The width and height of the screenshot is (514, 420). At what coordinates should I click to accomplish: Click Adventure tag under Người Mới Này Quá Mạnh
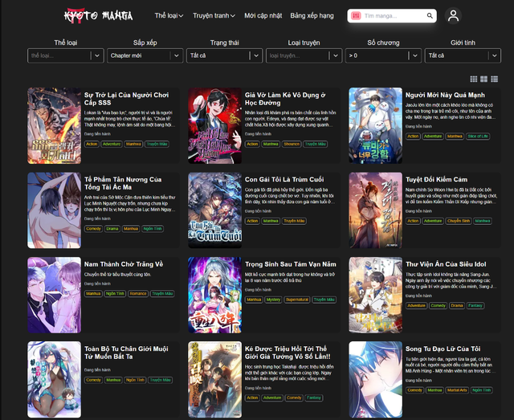click(x=433, y=136)
